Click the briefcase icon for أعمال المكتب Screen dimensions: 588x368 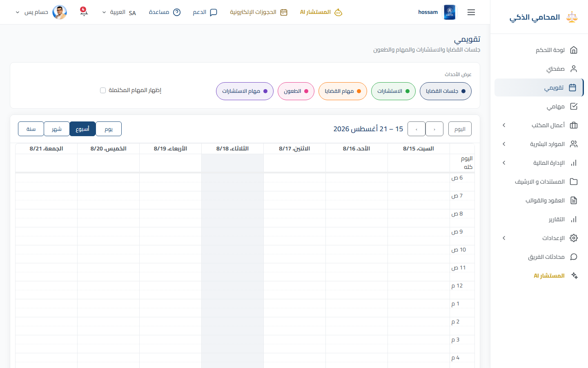coord(574,125)
